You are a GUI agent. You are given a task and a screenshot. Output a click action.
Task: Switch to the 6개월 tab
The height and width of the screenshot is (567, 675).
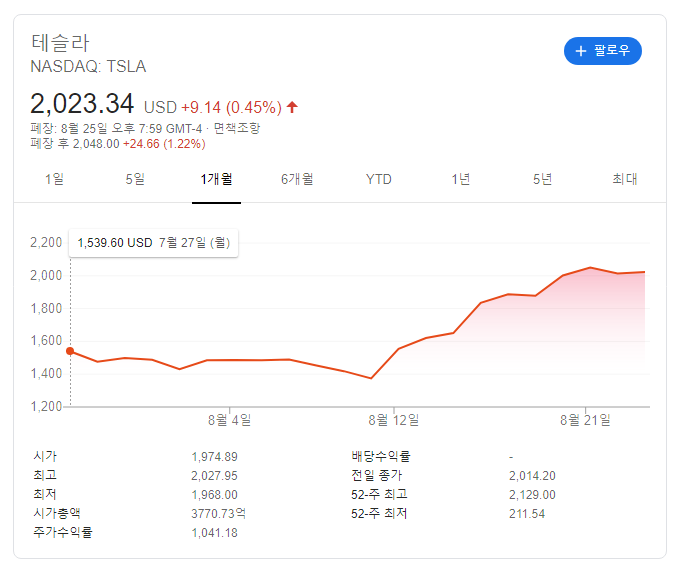point(297,179)
